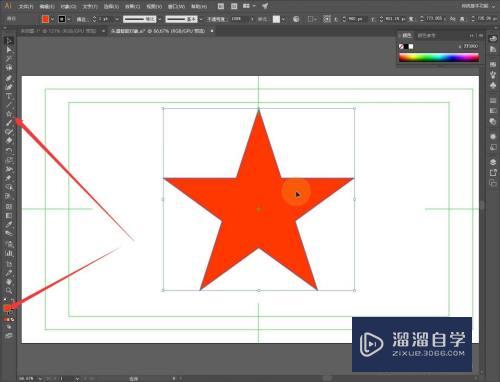This screenshot has height=382, width=500.
Task: Select the Star shape tool
Action: click(x=9, y=114)
